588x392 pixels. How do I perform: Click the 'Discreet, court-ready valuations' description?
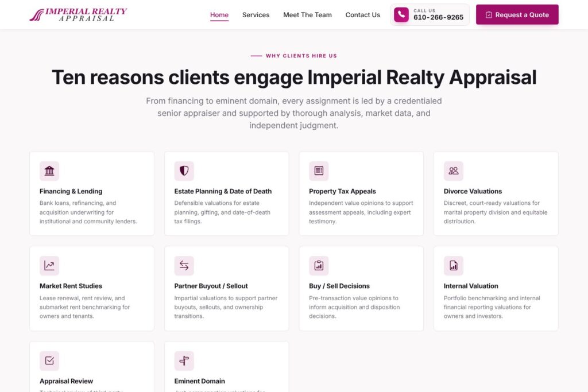(x=496, y=212)
